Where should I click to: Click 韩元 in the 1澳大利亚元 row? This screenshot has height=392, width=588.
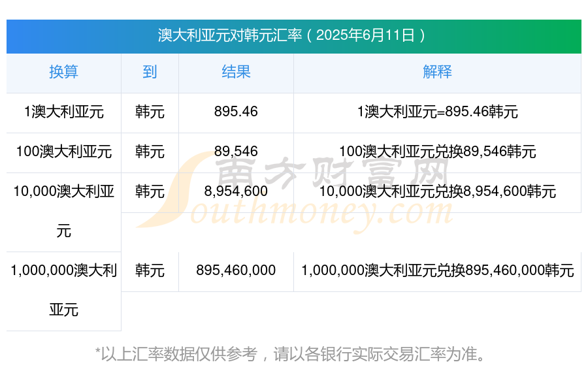pyautogui.click(x=150, y=112)
